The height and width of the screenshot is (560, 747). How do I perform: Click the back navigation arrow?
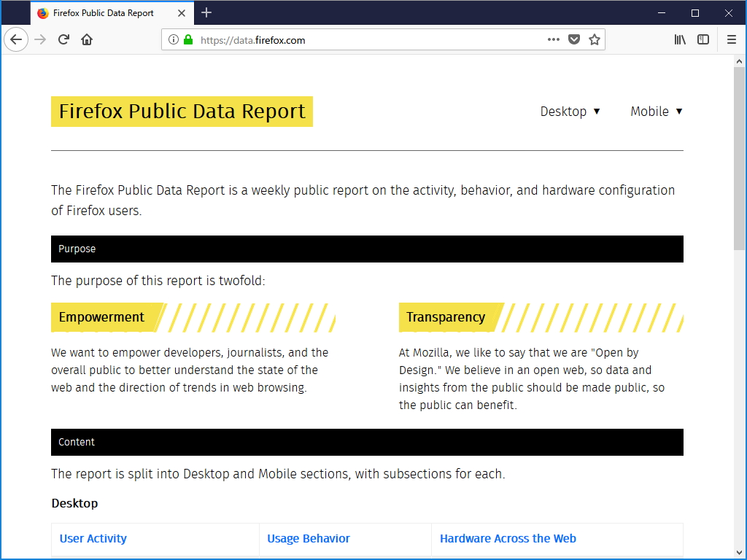pos(15,39)
